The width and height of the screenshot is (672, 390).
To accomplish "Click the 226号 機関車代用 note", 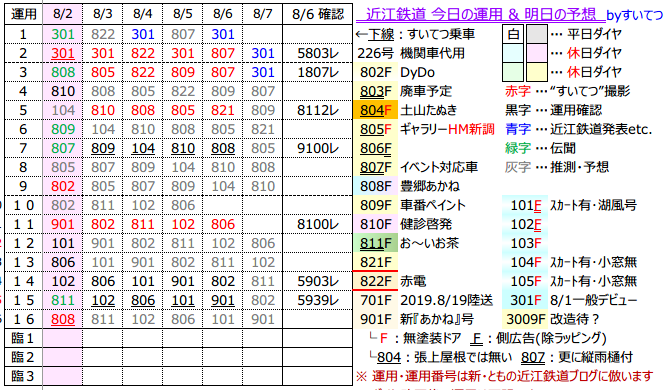I will [x=411, y=53].
